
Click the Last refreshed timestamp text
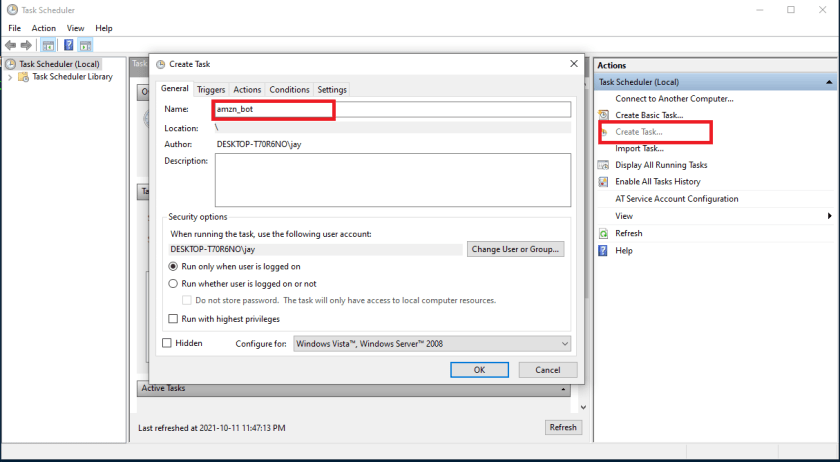[x=212, y=428]
